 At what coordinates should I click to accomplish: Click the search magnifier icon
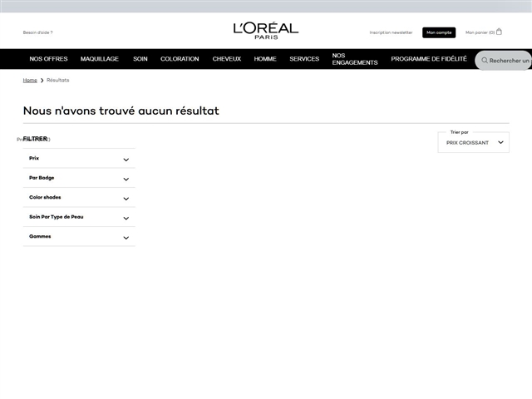[x=485, y=61]
